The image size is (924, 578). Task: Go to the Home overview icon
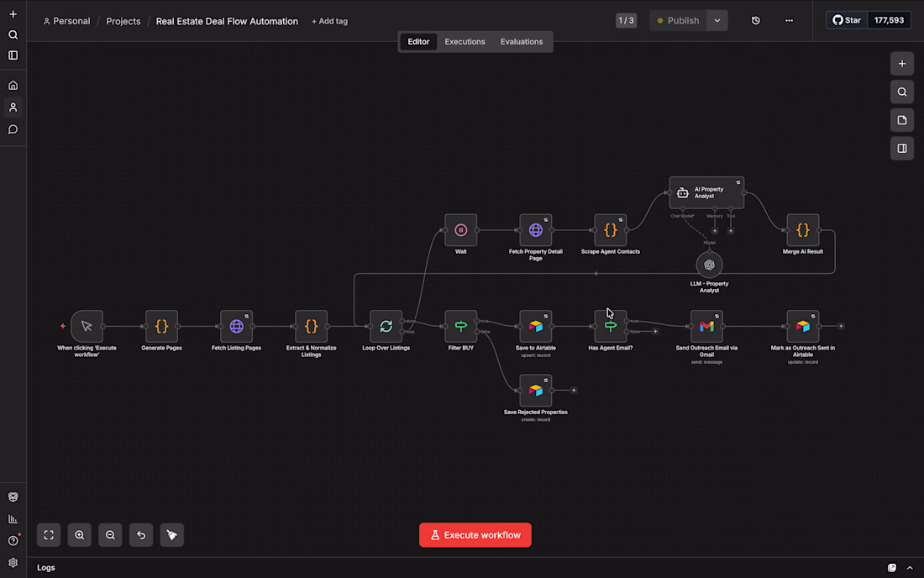(x=13, y=86)
